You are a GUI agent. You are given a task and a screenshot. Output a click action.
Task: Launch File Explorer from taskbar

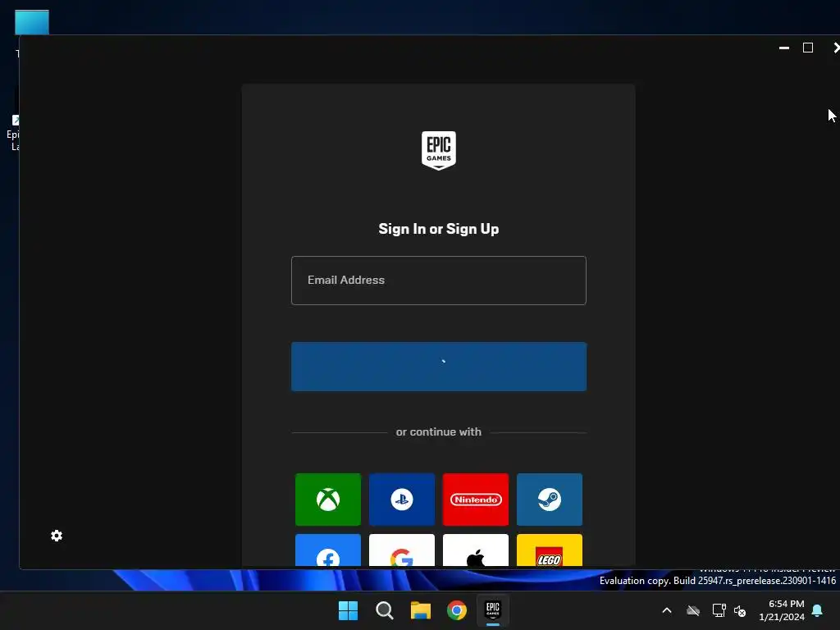point(421,610)
